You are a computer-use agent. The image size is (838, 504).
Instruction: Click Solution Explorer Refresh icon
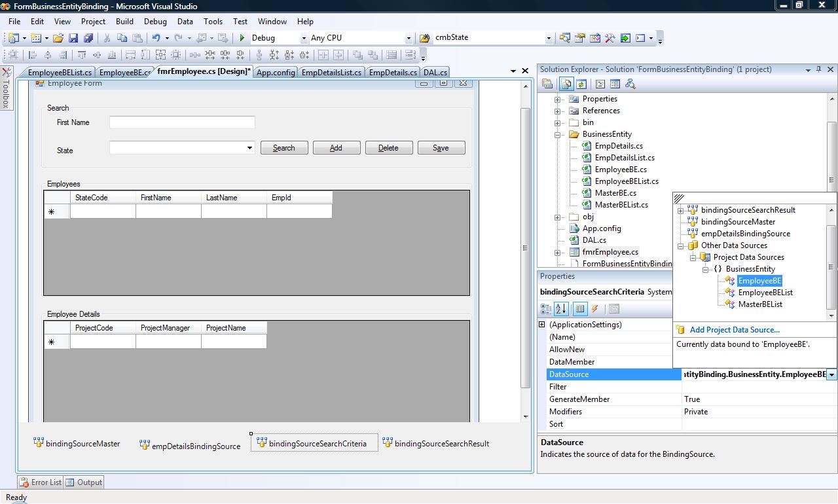pyautogui.click(x=581, y=84)
